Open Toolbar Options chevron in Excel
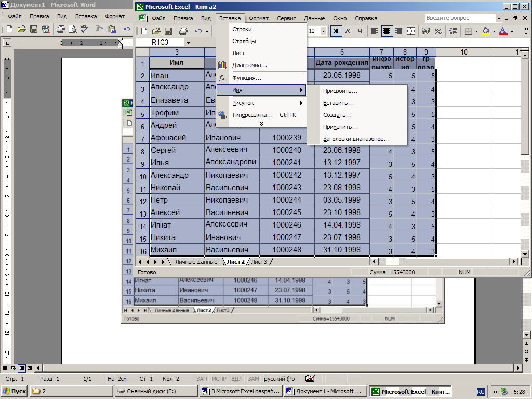532x399 pixels. 526,31
